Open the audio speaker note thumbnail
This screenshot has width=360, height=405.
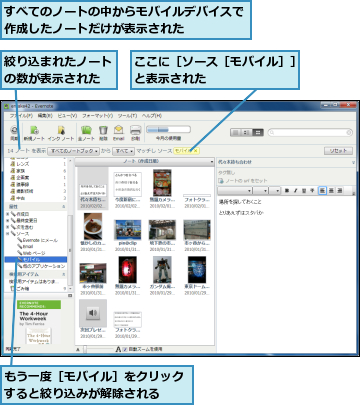(x=93, y=313)
